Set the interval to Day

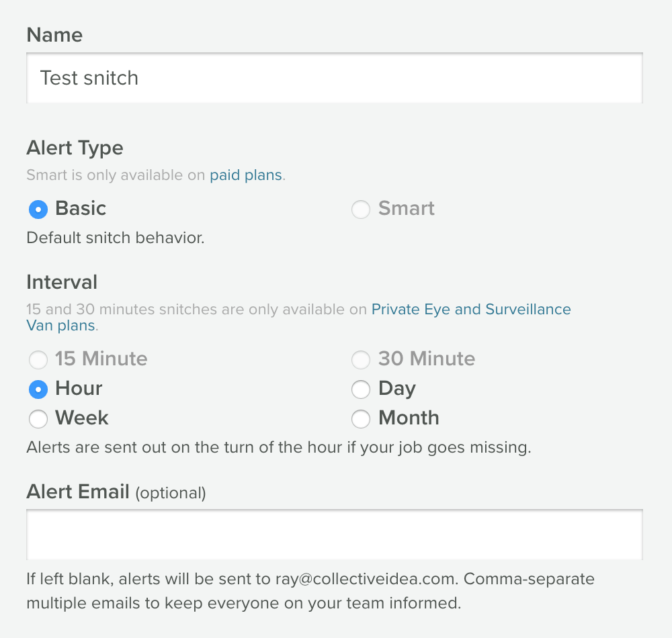361,390
